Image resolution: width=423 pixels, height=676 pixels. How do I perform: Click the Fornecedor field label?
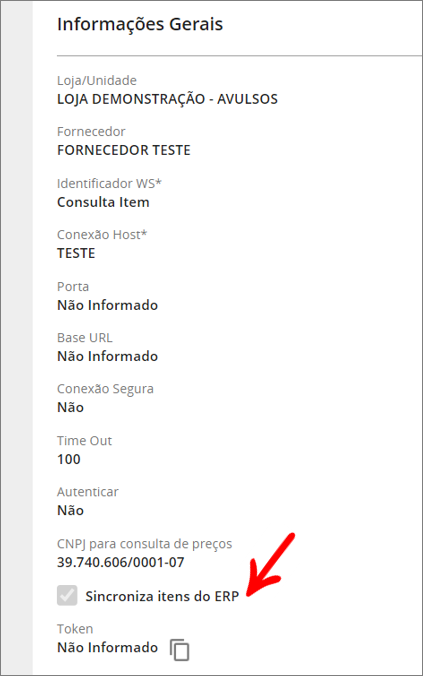tap(91, 131)
